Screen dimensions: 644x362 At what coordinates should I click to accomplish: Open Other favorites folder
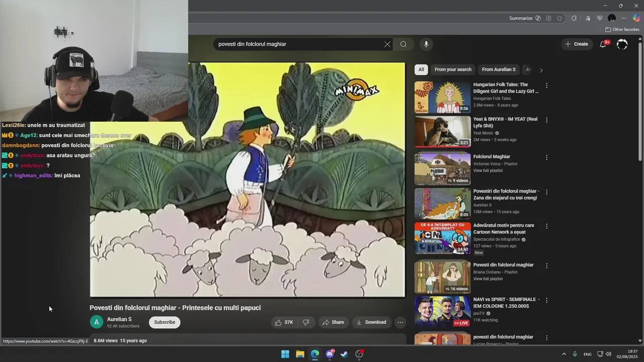(622, 30)
